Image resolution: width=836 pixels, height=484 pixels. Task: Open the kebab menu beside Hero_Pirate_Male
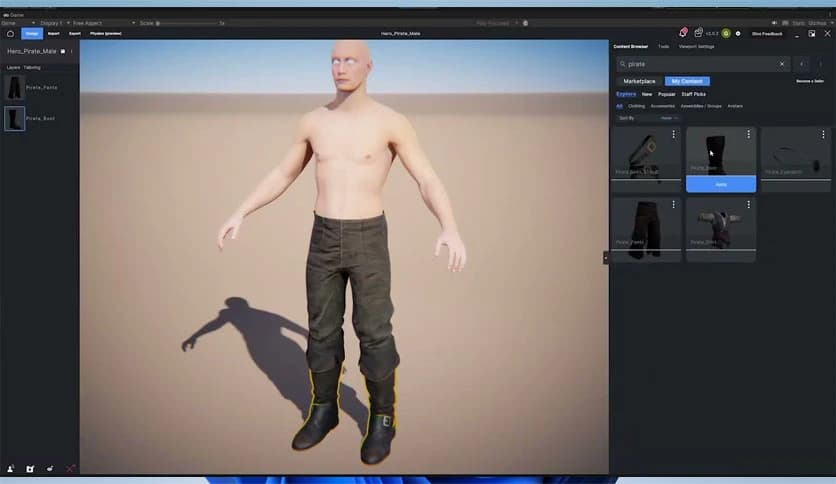71,51
